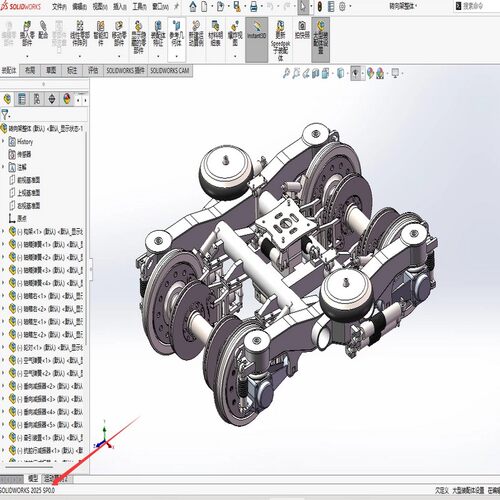Click Show Hidden Components (显示隐藏的零部件)

(138, 37)
